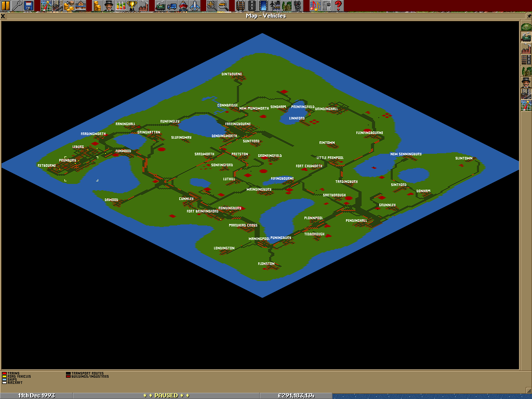
Task: Click the £291,183,134 money display
Action: [x=296, y=395]
